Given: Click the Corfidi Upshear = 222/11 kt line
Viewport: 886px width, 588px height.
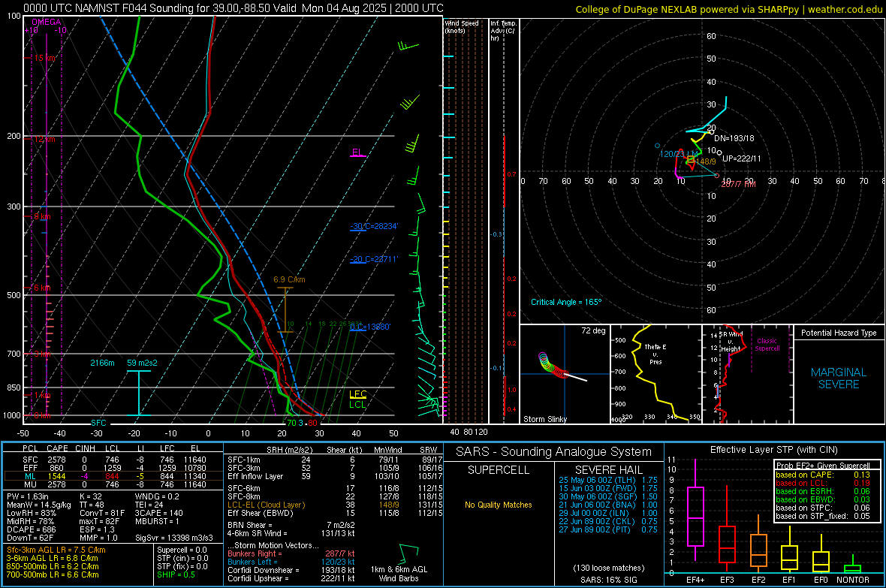Looking at the screenshot, I should [291, 578].
